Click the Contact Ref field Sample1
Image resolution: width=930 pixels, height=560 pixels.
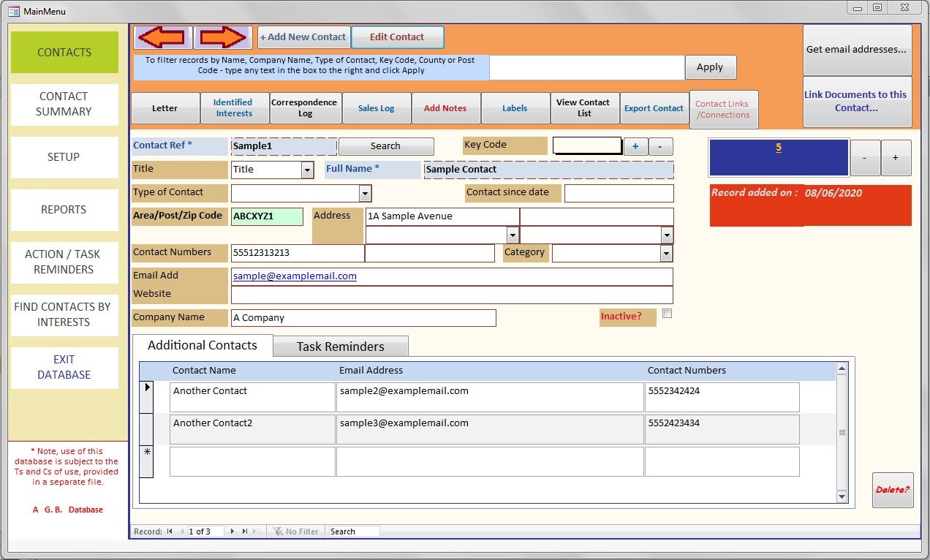(x=284, y=146)
